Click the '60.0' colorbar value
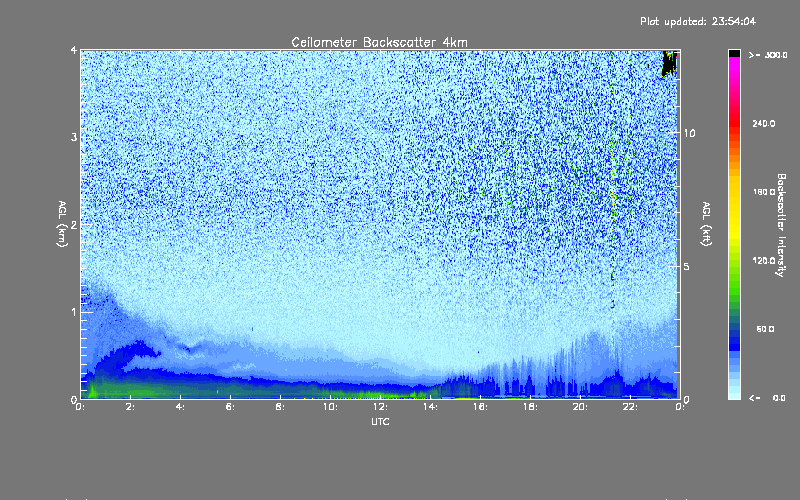Screen dimensions: 800x500 click(x=765, y=329)
